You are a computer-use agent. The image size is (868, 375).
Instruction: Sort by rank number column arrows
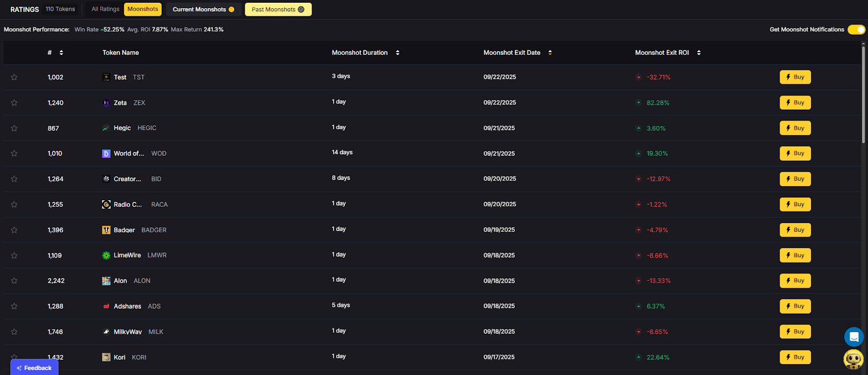61,53
